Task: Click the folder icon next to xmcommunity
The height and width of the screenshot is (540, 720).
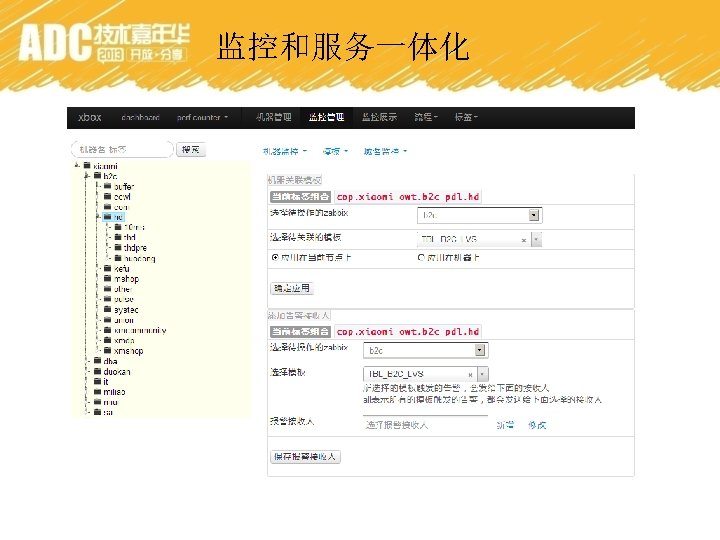Action: [107, 330]
